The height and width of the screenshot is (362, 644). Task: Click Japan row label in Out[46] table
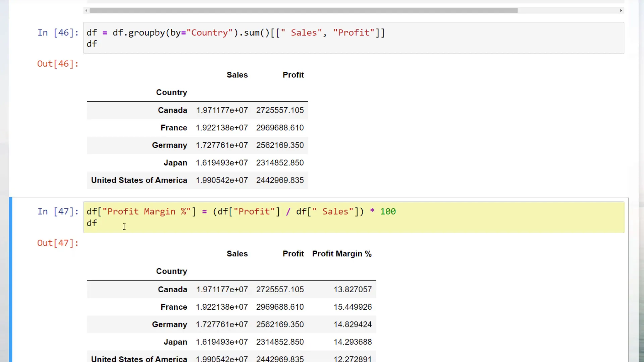pyautogui.click(x=175, y=163)
